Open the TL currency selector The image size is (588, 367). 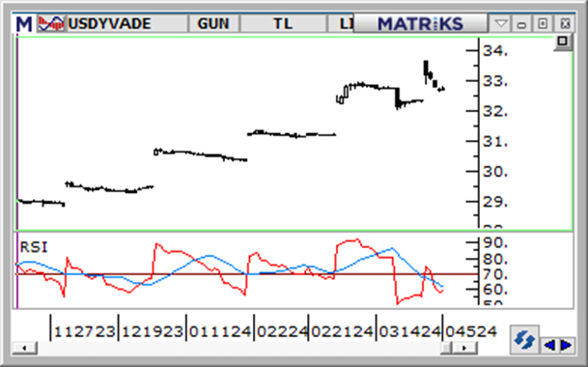click(283, 24)
